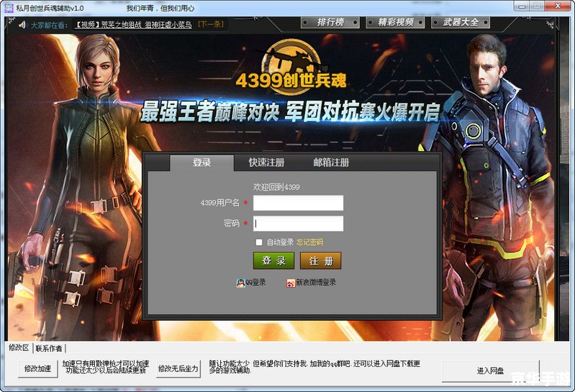The width and height of the screenshot is (575, 392).
Task: Minimize the 私月创世兵魂辅助 window
Action: click(522, 6)
